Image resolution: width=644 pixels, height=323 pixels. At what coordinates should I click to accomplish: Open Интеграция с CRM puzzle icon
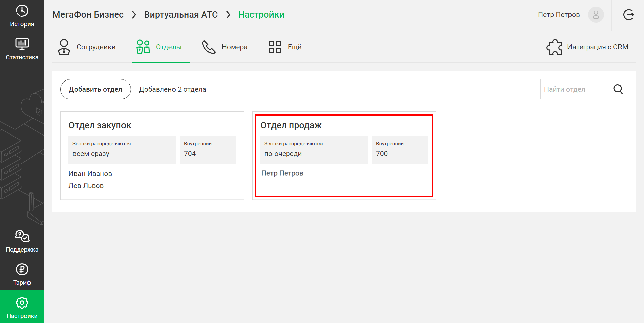pos(554,47)
